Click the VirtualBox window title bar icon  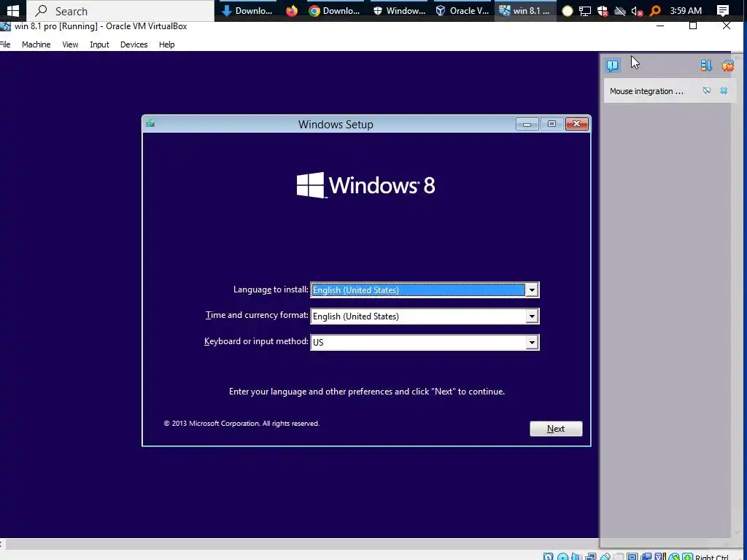5,26
